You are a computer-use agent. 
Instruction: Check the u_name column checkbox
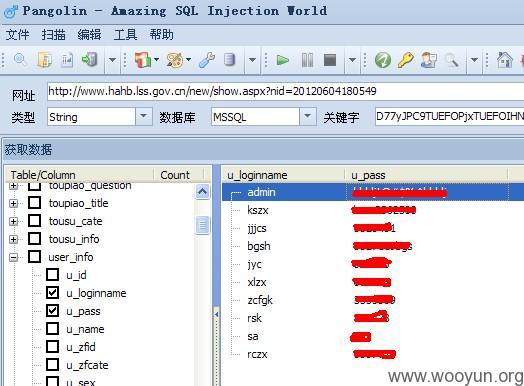[x=52, y=329]
